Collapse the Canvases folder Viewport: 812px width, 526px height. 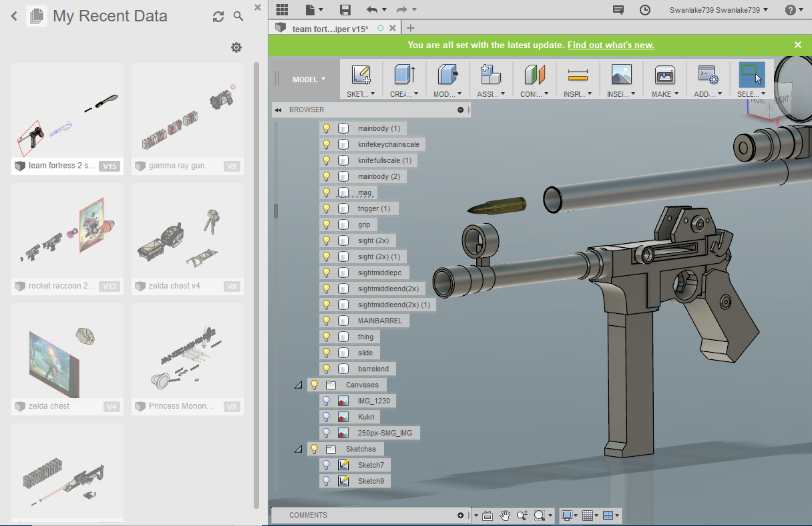[x=299, y=385]
